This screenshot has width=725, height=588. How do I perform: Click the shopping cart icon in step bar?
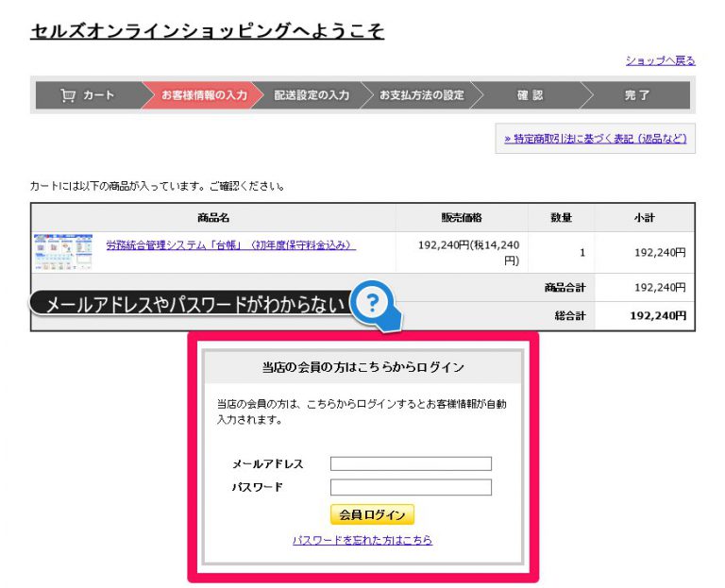(68, 95)
